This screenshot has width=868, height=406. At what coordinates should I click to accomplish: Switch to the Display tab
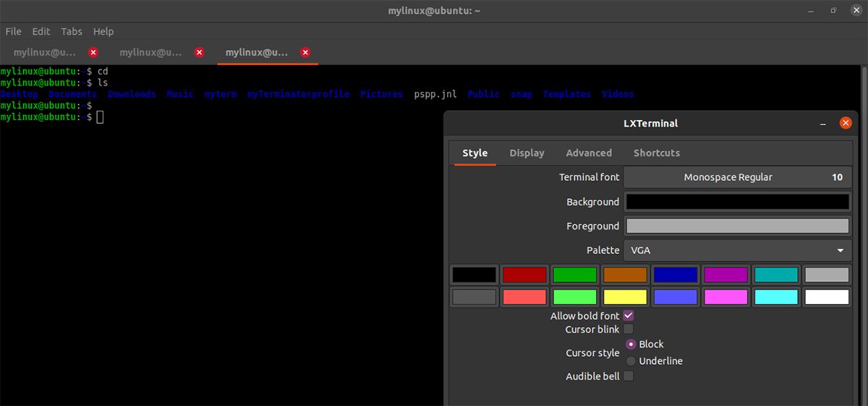point(527,153)
